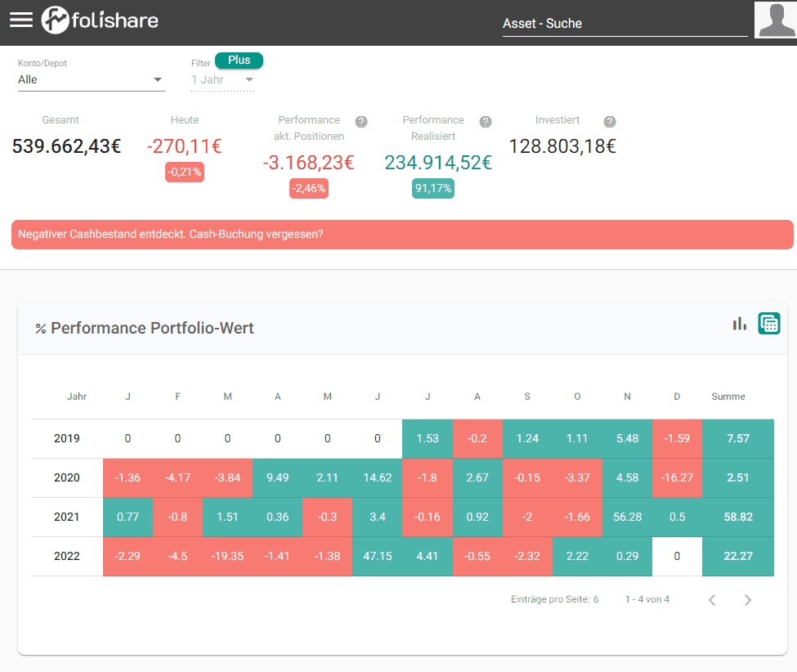Click the cell 47.15 in 2022
Image resolution: width=797 pixels, height=672 pixels.
tap(377, 556)
